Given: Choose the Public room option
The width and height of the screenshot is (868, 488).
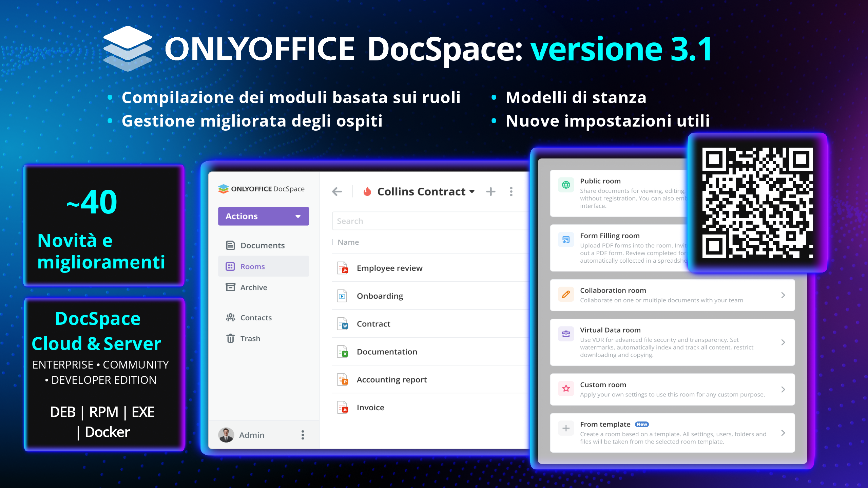Looking at the screenshot, I should (619, 193).
